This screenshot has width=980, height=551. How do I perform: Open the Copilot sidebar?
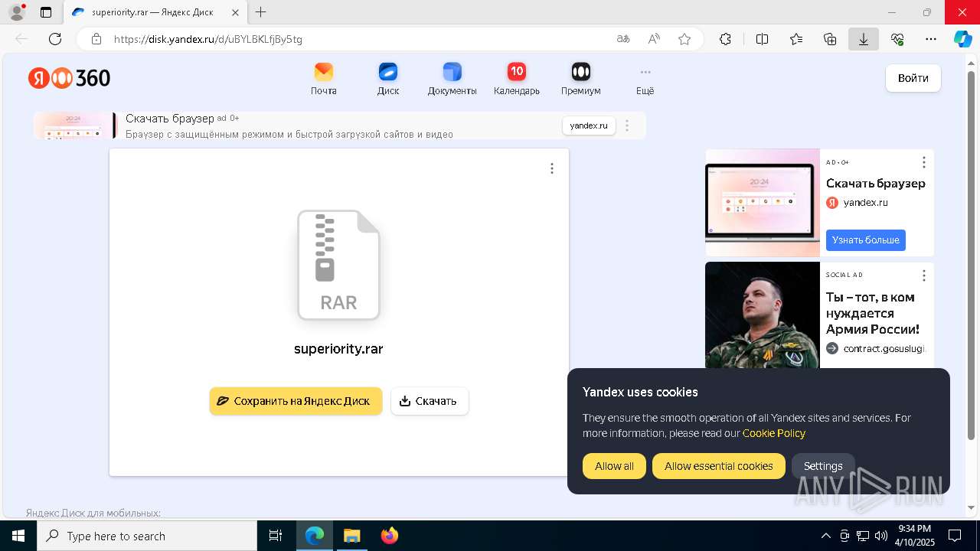click(x=963, y=39)
